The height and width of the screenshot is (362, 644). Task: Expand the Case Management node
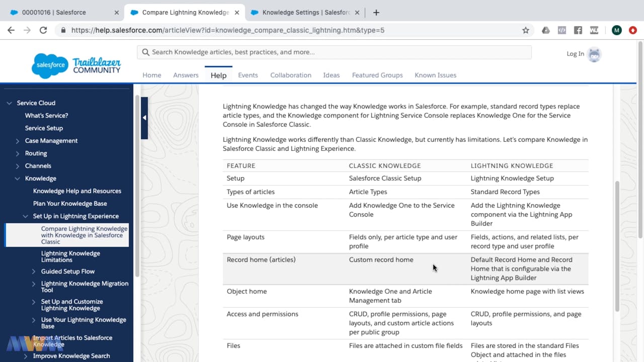[18, 141]
